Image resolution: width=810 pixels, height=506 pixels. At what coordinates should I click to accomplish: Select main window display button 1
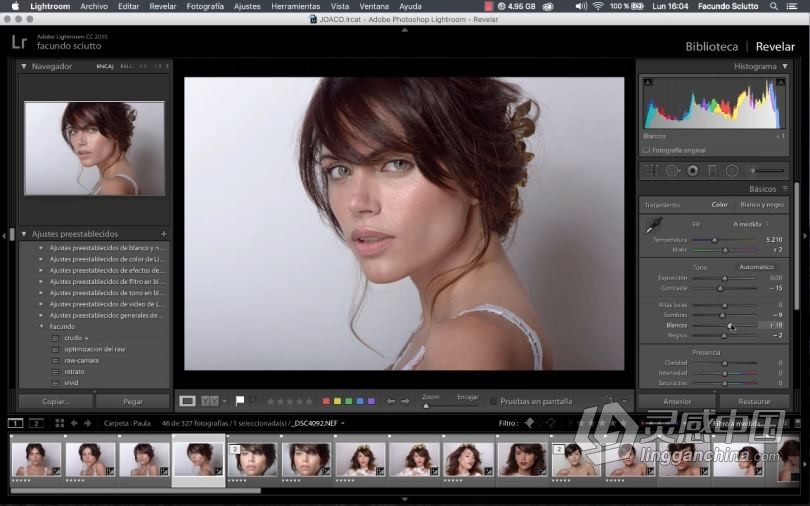[15, 423]
